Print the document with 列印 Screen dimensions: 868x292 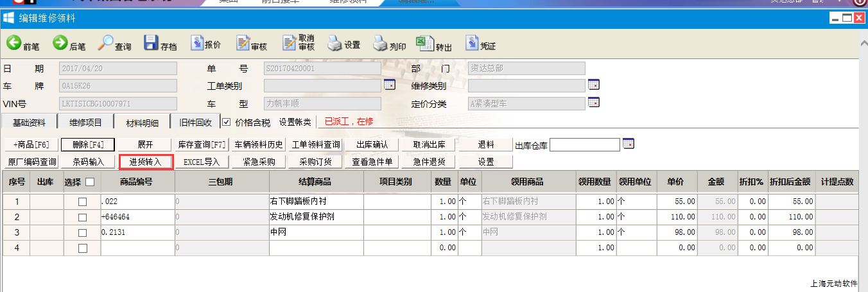390,44
